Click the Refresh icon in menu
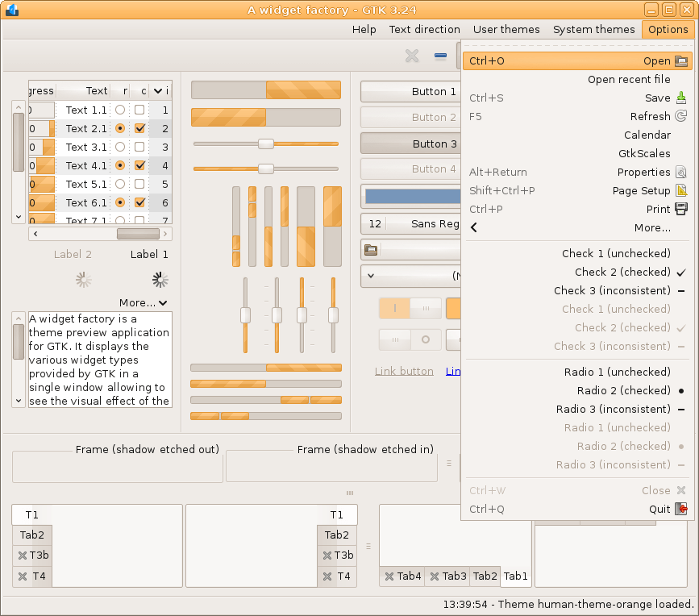 (x=681, y=117)
